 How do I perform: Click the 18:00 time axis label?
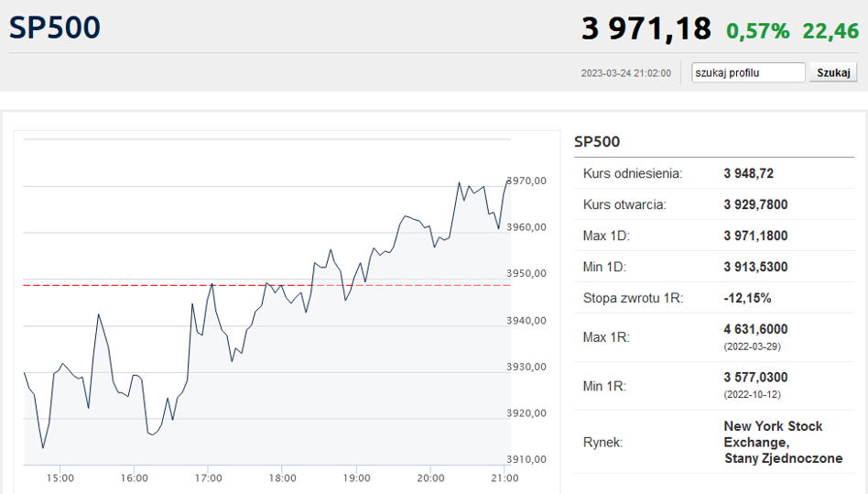[x=282, y=478]
